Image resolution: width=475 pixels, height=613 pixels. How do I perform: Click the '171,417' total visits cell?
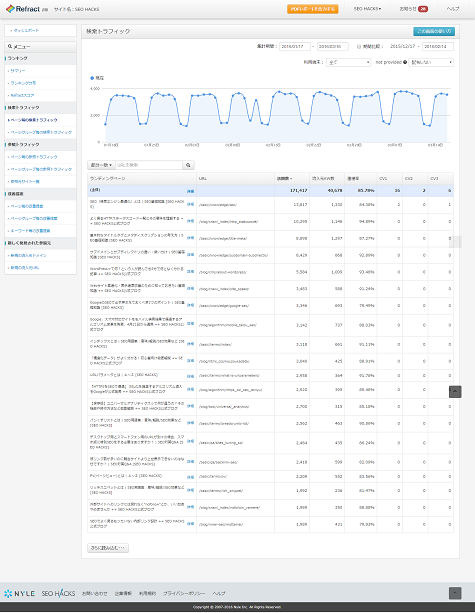(292, 191)
